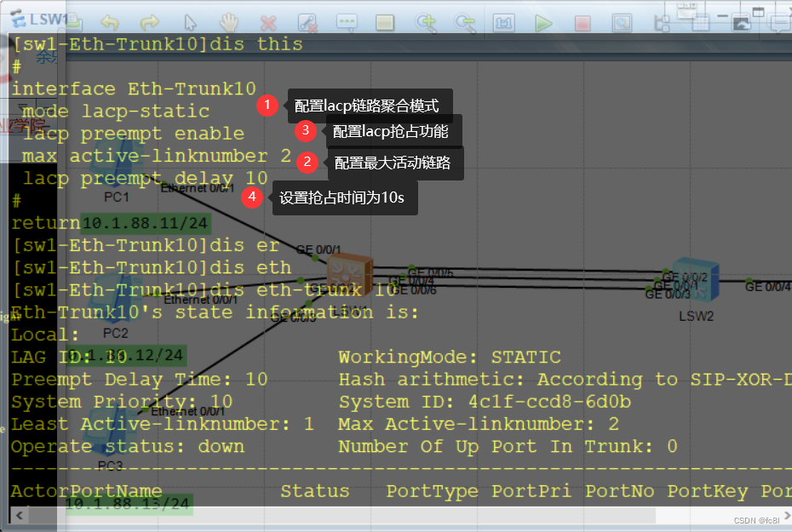Screen dimensions: 792x532
Task: Click the 'ActorPortName' column header text
Action: 87,491
